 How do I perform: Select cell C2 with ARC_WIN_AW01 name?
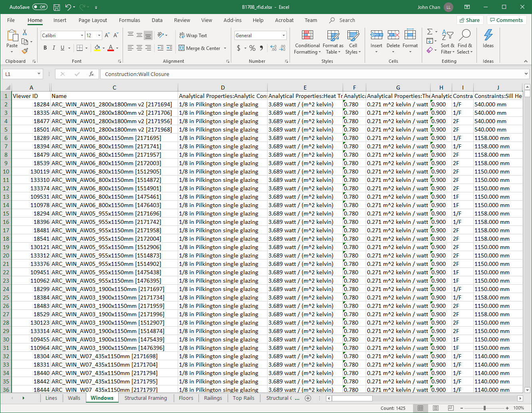point(114,104)
